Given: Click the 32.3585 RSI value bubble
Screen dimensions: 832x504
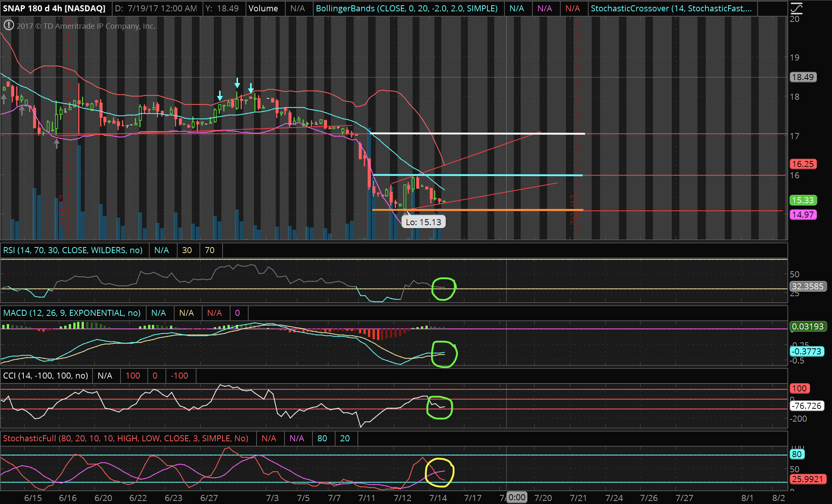Looking at the screenshot, I should (x=807, y=286).
